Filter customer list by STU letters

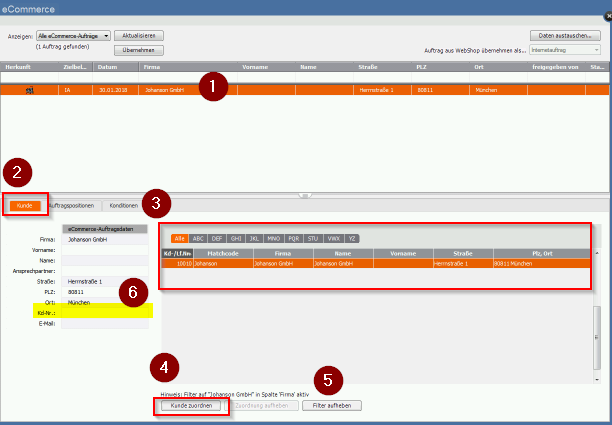313,238
